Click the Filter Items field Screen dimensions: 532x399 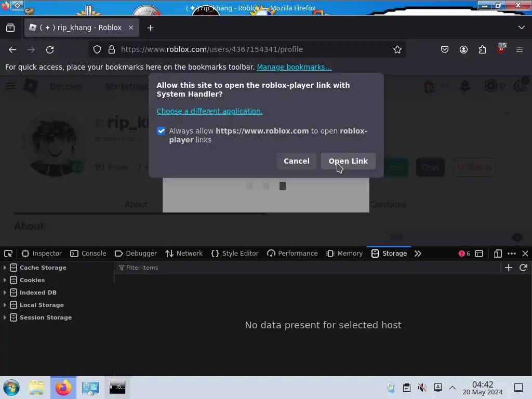(307, 268)
